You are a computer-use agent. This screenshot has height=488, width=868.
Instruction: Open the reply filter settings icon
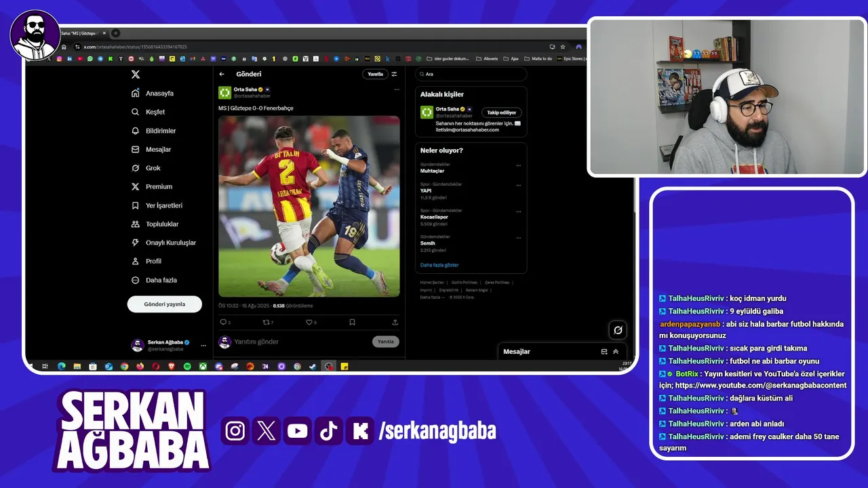(394, 74)
